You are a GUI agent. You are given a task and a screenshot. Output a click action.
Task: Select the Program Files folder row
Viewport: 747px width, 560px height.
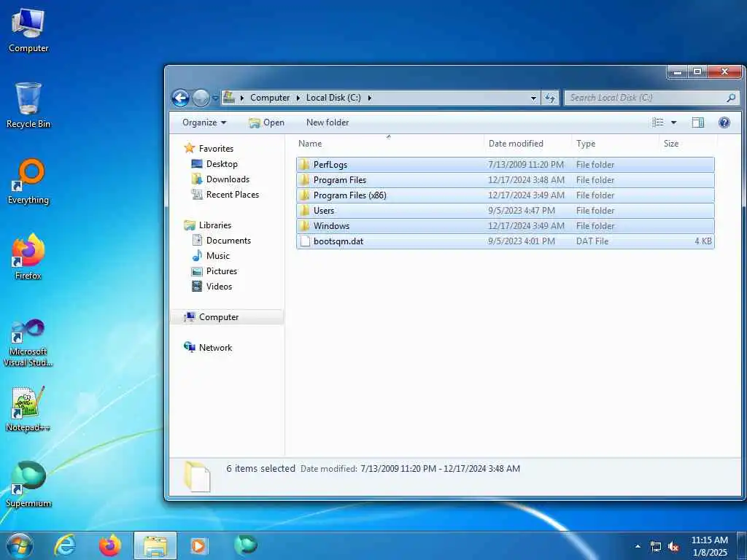pos(505,180)
